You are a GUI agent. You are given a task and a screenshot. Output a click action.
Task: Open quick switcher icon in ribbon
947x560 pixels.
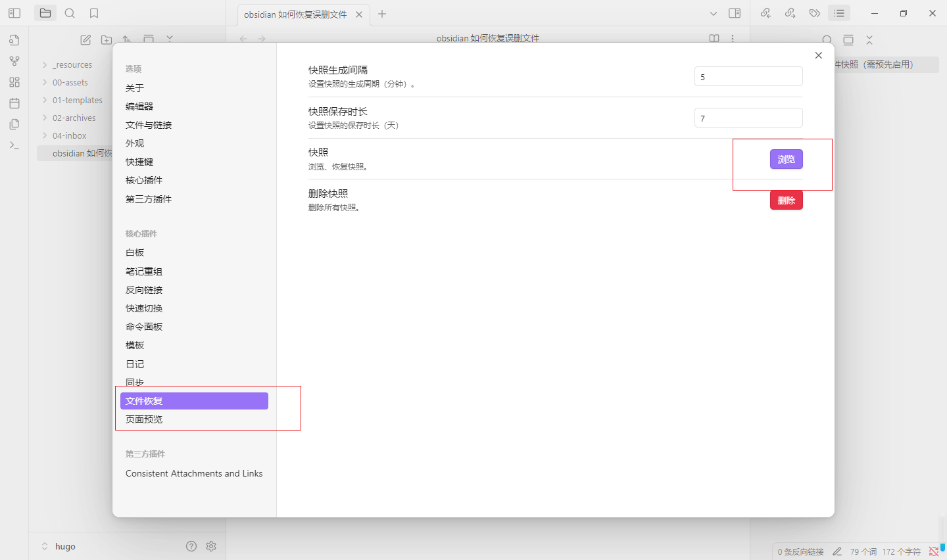click(14, 40)
